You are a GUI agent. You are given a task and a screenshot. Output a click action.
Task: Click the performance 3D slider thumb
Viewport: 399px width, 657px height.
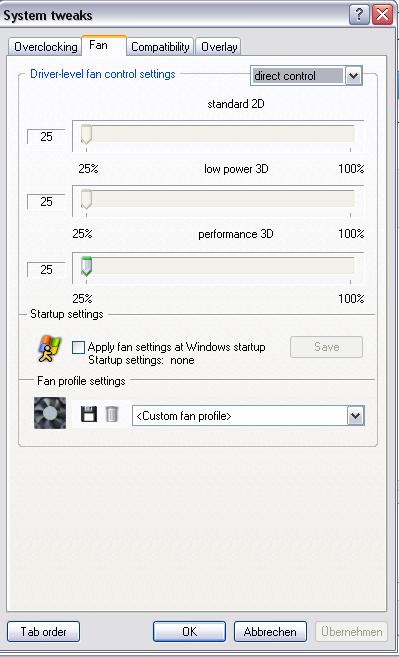click(x=86, y=266)
